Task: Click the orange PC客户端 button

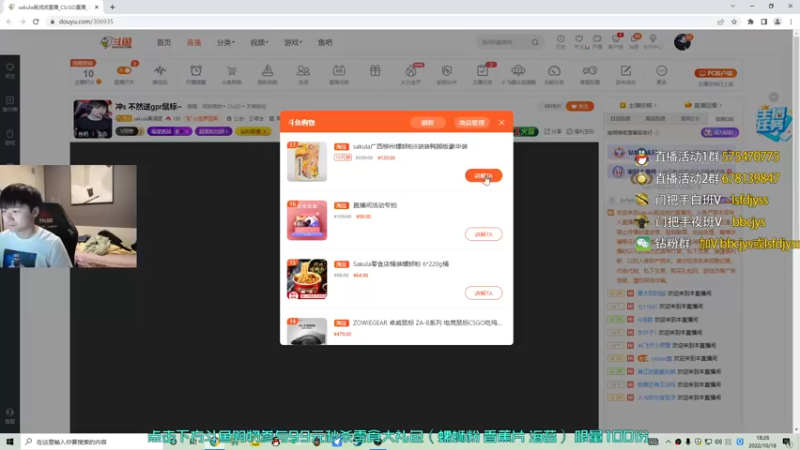Action: 715,73
